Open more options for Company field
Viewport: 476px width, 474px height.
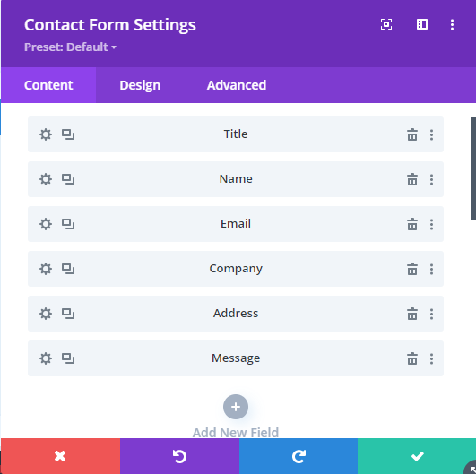(x=431, y=269)
